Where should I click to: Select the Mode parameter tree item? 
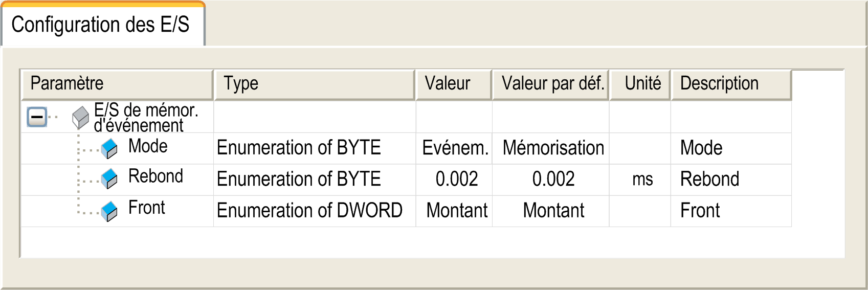148,146
